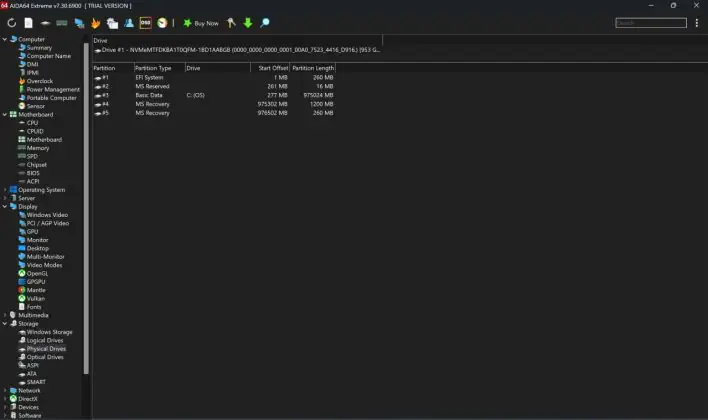The height and width of the screenshot is (420, 708).
Task: Open Logical Drives tree item
Action: click(x=45, y=340)
